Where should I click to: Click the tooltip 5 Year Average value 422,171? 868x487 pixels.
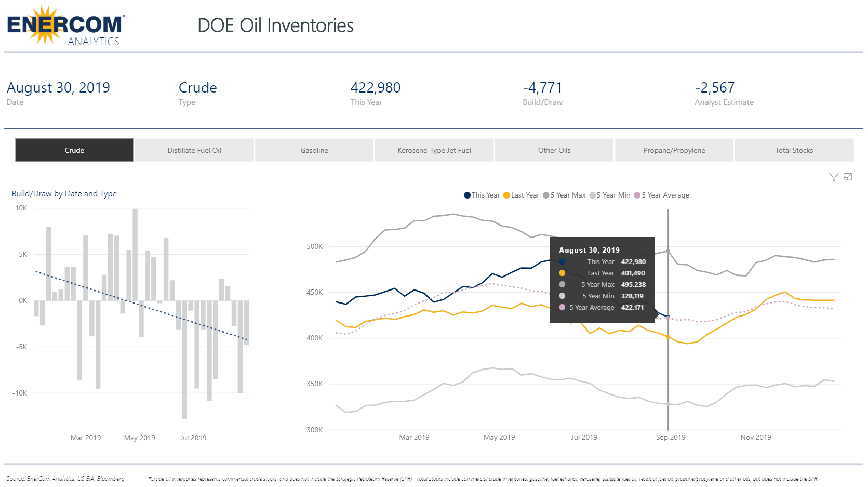(x=632, y=308)
